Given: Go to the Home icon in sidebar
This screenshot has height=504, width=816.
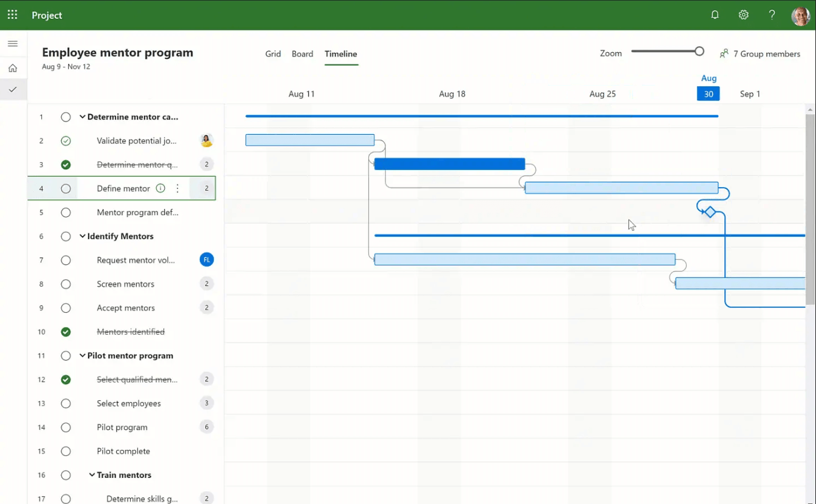Looking at the screenshot, I should (x=13, y=68).
